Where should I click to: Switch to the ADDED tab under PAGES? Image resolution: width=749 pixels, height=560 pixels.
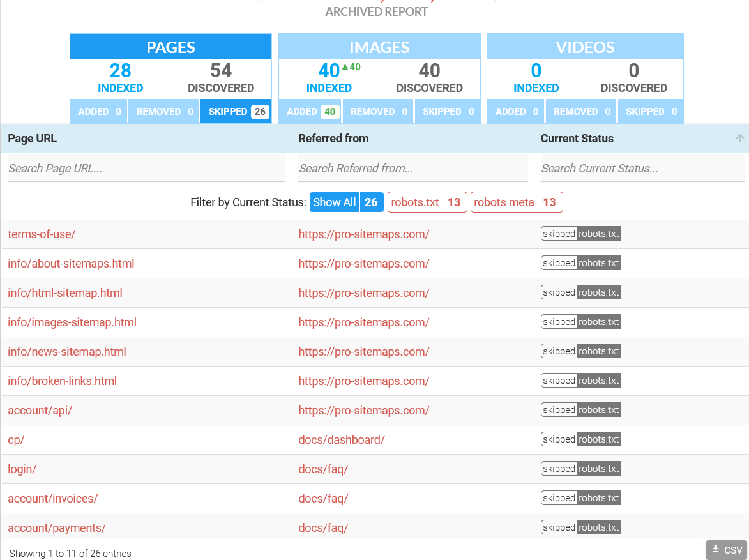[x=98, y=111]
